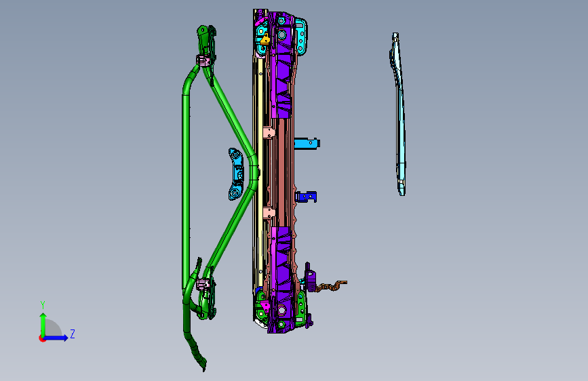The image size is (588, 381).
Task: Click the blue Z axis arrow
Action: pos(56,338)
